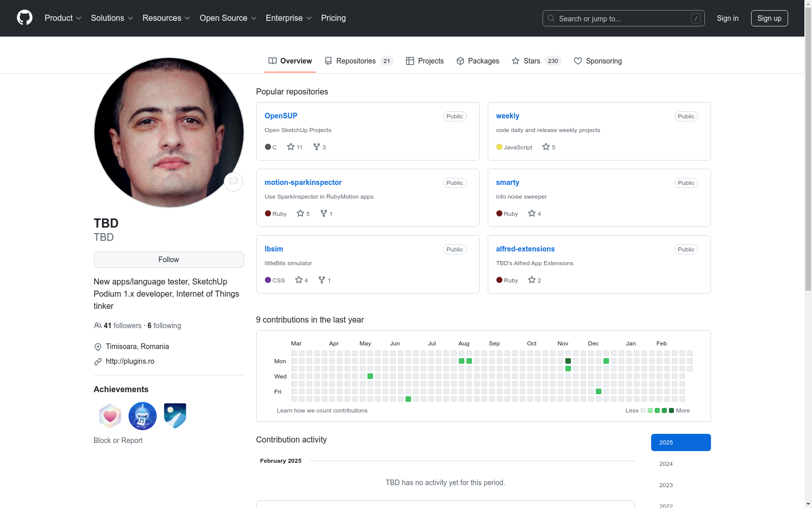Viewport: 812px width, 508px height.
Task: Click the Sign in link
Action: click(x=728, y=18)
